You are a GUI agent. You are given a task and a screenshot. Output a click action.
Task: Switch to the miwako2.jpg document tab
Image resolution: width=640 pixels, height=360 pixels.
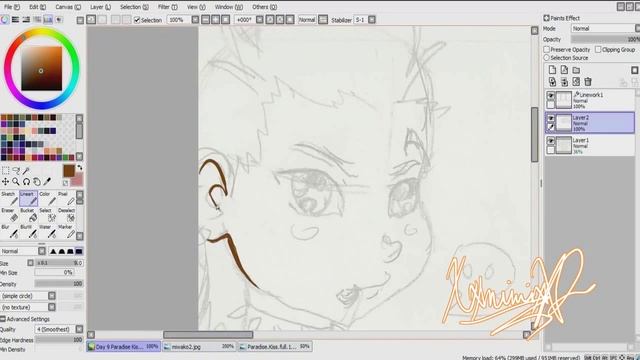tap(199, 347)
